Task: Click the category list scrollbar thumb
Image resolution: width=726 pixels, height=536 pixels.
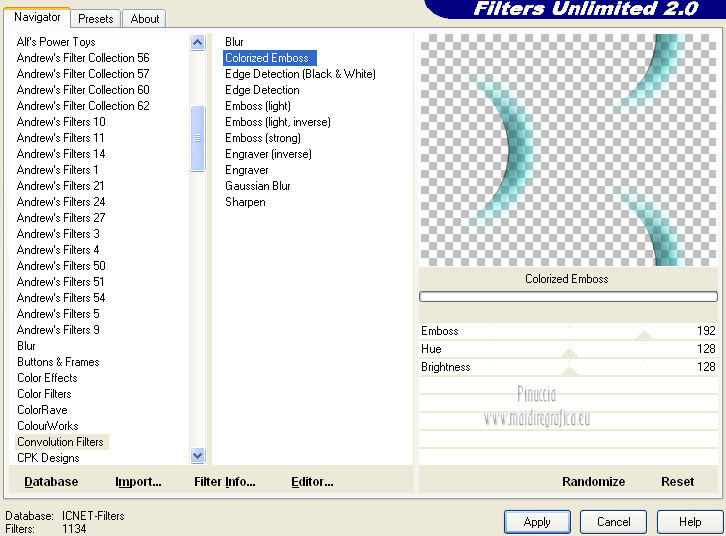Action: pos(198,138)
